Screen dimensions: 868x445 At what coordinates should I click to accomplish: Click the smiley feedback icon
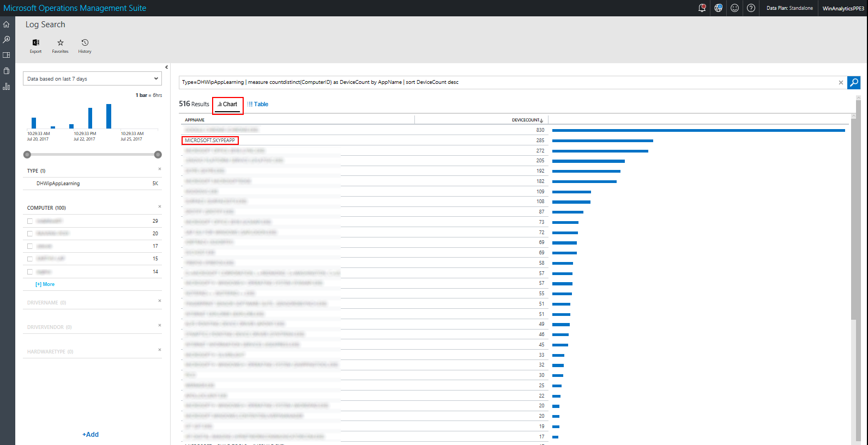click(734, 8)
